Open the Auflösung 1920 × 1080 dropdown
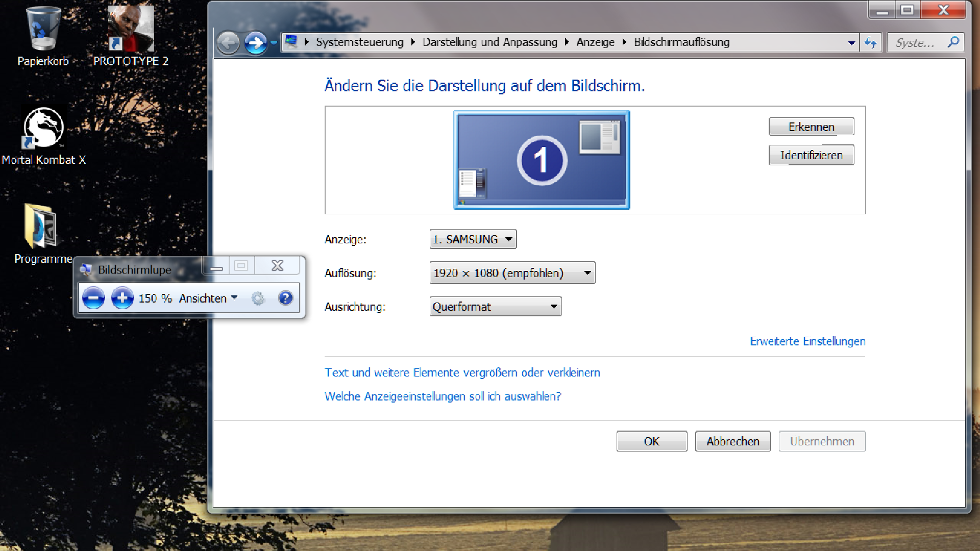The width and height of the screenshot is (980, 551). click(512, 273)
